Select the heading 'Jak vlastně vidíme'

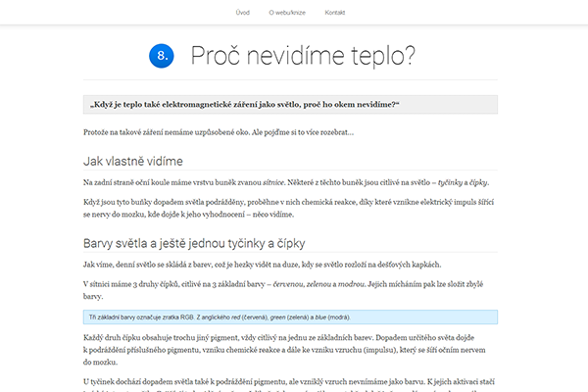[146, 161]
